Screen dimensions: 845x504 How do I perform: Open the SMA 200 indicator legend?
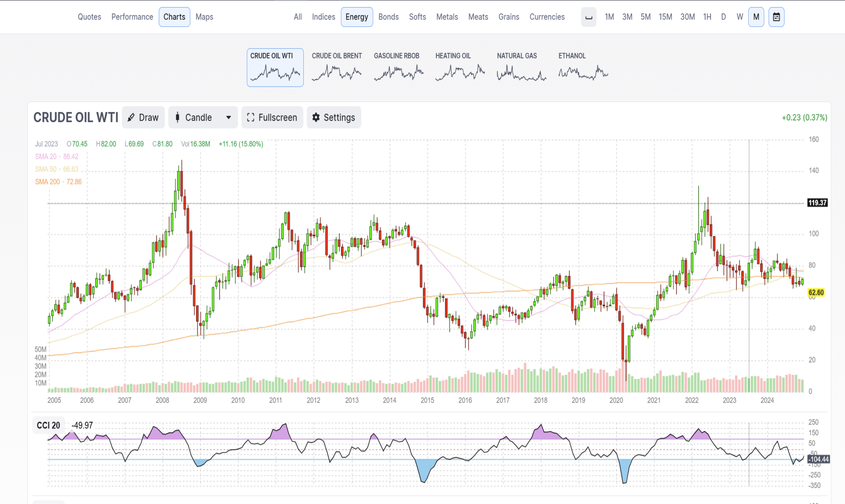pyautogui.click(x=58, y=182)
